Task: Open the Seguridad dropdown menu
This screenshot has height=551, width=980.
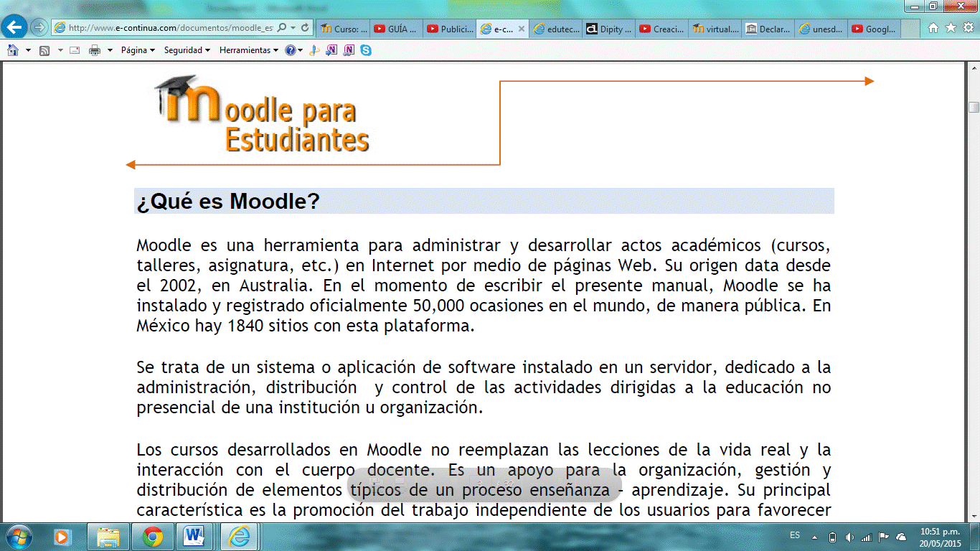Action: tap(187, 50)
